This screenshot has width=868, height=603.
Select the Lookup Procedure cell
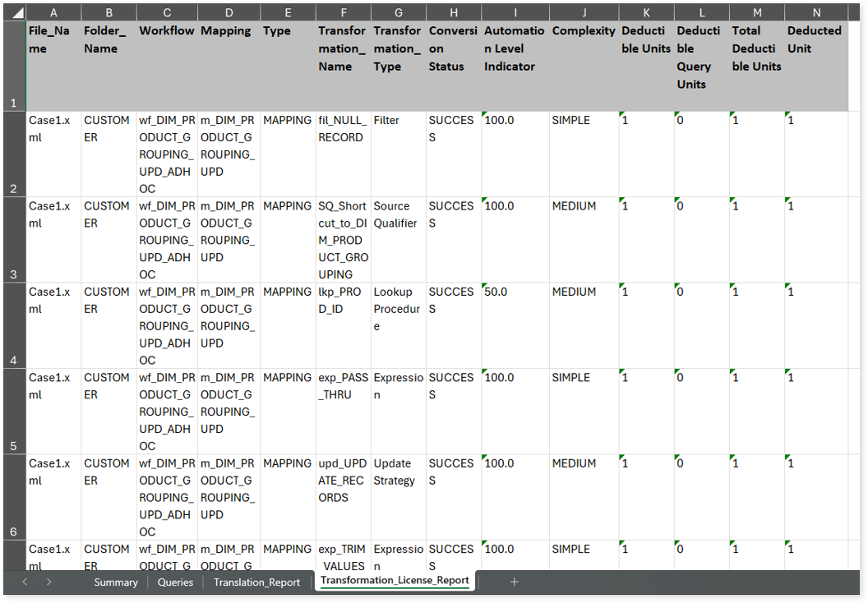(x=399, y=326)
